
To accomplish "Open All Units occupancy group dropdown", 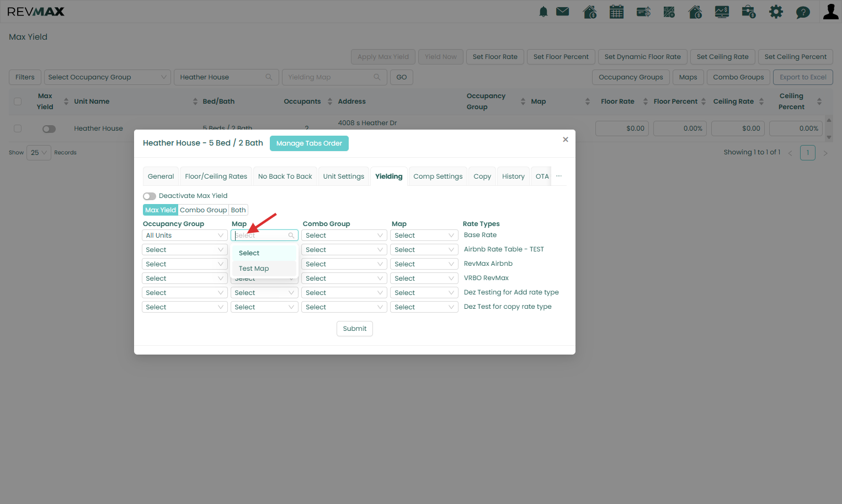I will 185,235.
